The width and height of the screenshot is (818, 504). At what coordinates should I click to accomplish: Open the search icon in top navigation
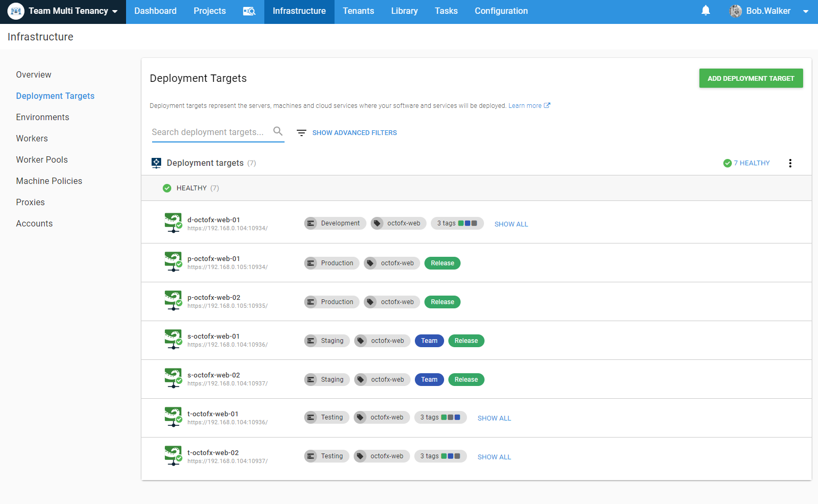click(x=249, y=11)
